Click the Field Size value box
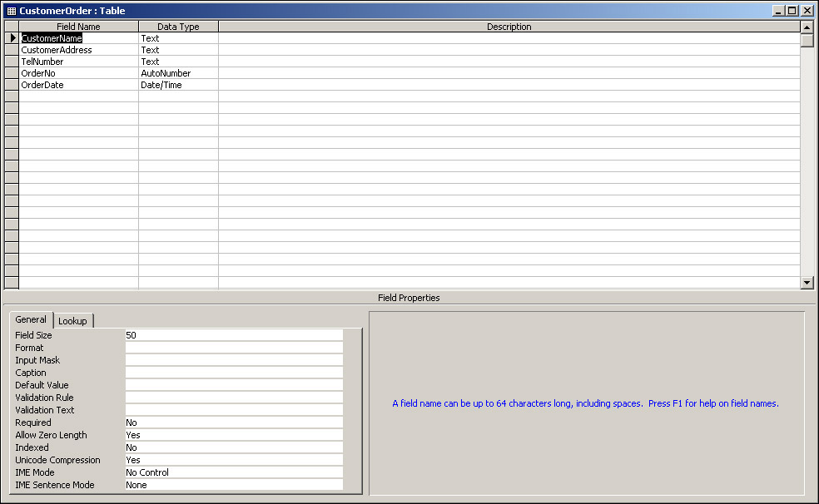 pos(233,335)
